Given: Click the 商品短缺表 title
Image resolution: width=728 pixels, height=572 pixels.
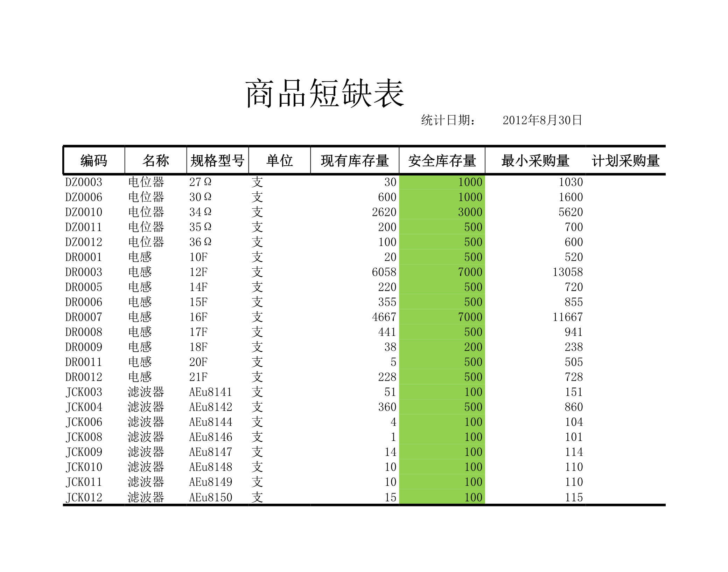Looking at the screenshot, I should coord(324,93).
